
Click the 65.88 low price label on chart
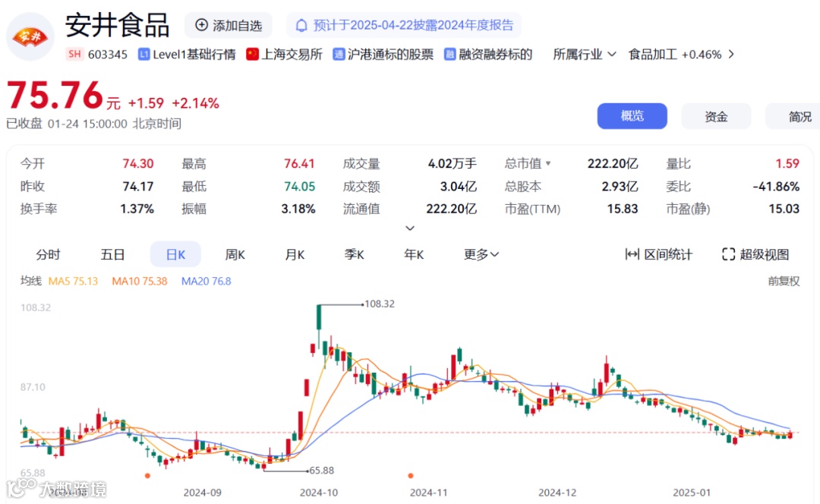pos(321,471)
